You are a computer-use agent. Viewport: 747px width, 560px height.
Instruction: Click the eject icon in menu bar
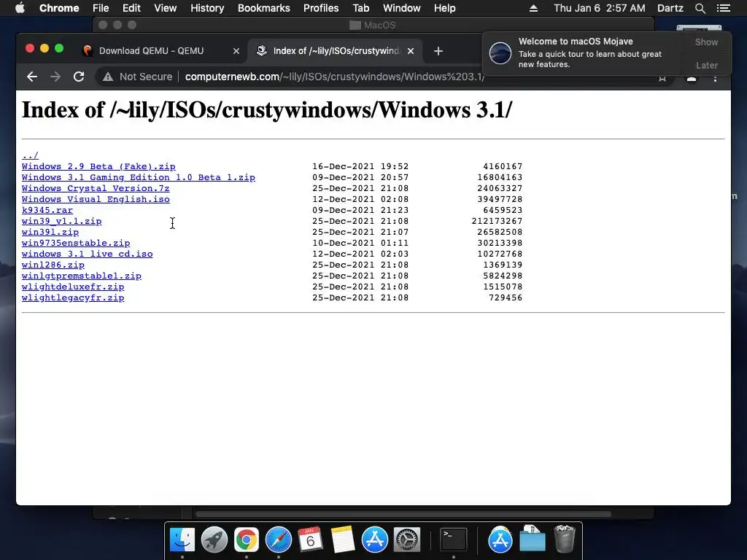[533, 8]
